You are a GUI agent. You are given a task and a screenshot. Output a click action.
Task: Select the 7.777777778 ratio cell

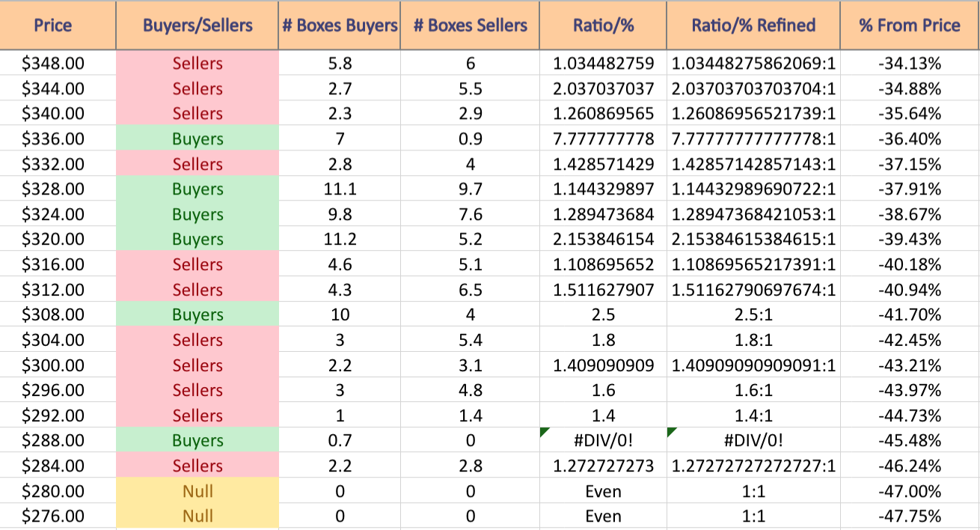pos(604,138)
